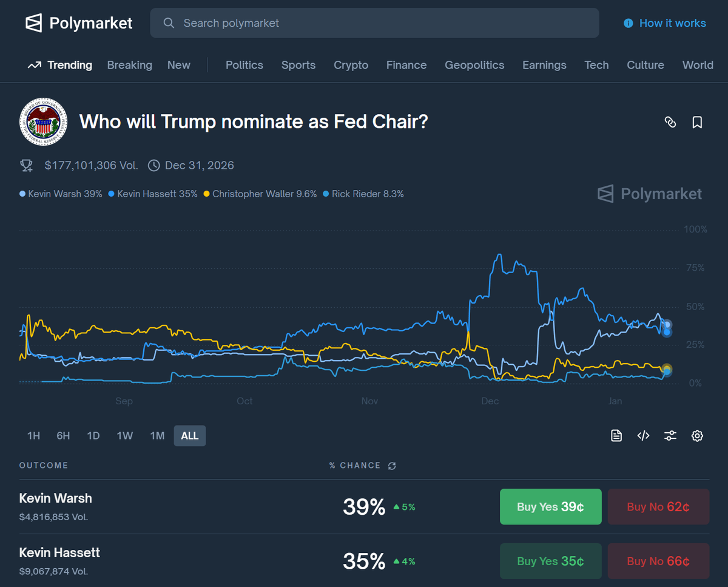The width and height of the screenshot is (728, 587).
Task: Open the Politics category tab
Action: (x=244, y=65)
